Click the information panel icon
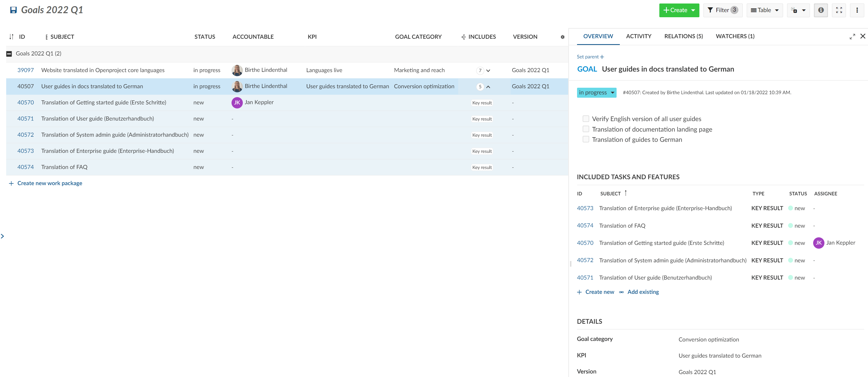Screen dimensions: 868x377 [822, 9]
